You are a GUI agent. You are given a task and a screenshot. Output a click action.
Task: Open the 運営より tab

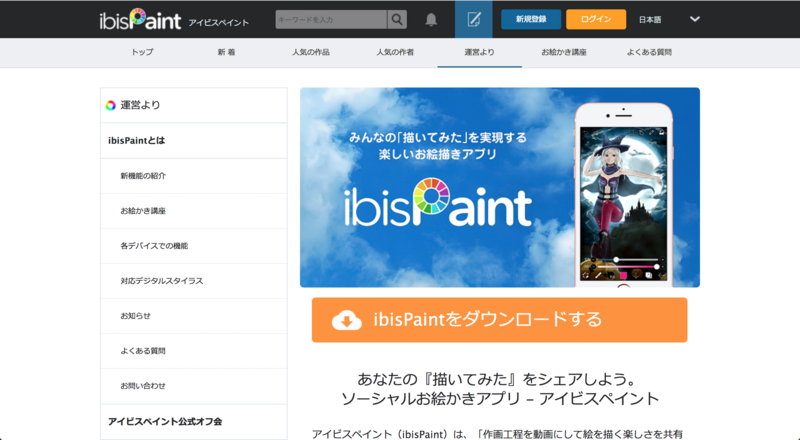479,52
